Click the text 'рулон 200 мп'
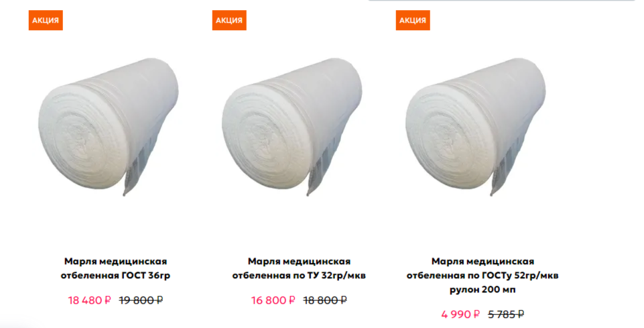The image size is (644, 328). click(482, 289)
